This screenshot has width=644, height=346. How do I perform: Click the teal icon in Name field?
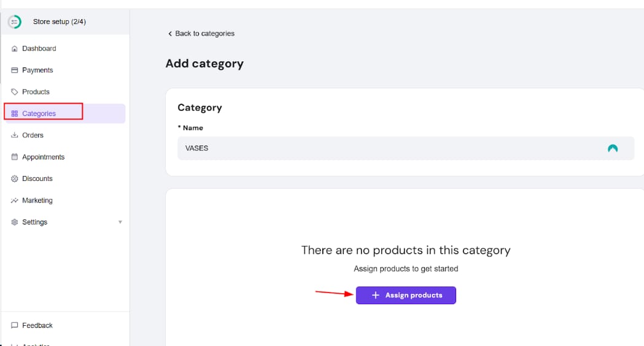[612, 148]
